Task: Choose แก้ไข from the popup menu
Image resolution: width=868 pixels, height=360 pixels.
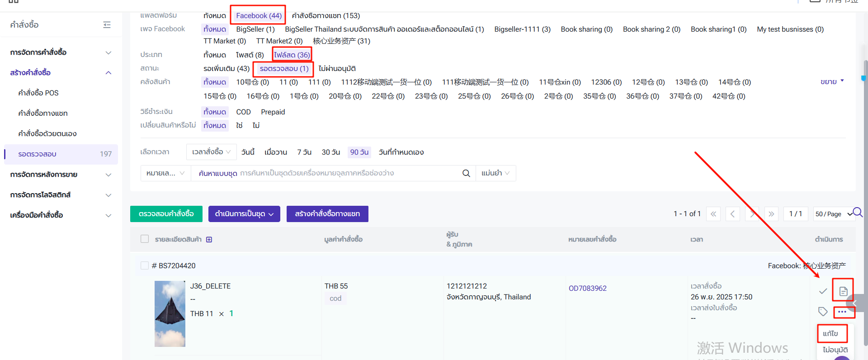Action: point(830,334)
